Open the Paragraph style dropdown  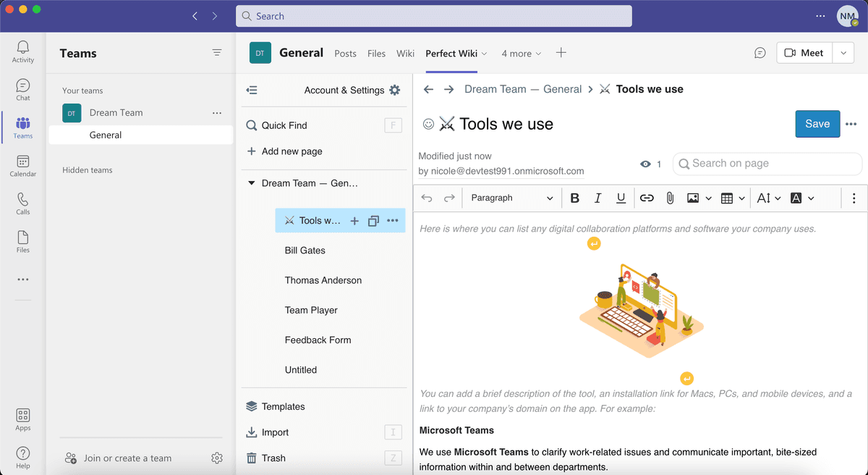tap(511, 198)
